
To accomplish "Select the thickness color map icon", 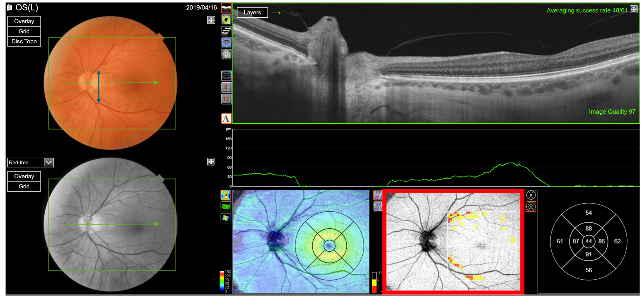I will [226, 195].
